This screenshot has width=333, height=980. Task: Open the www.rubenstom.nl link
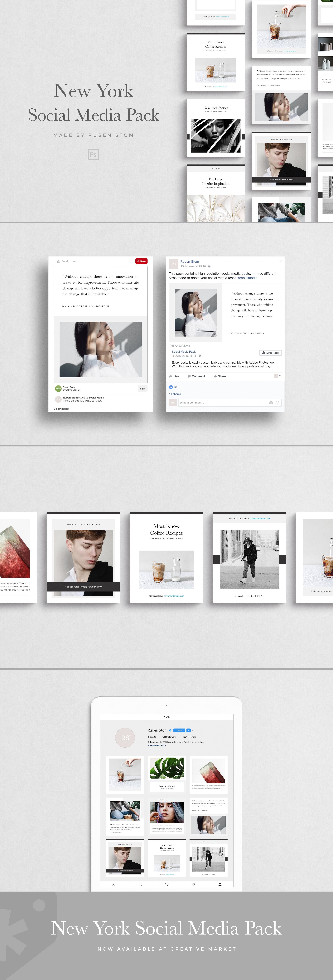[157, 746]
